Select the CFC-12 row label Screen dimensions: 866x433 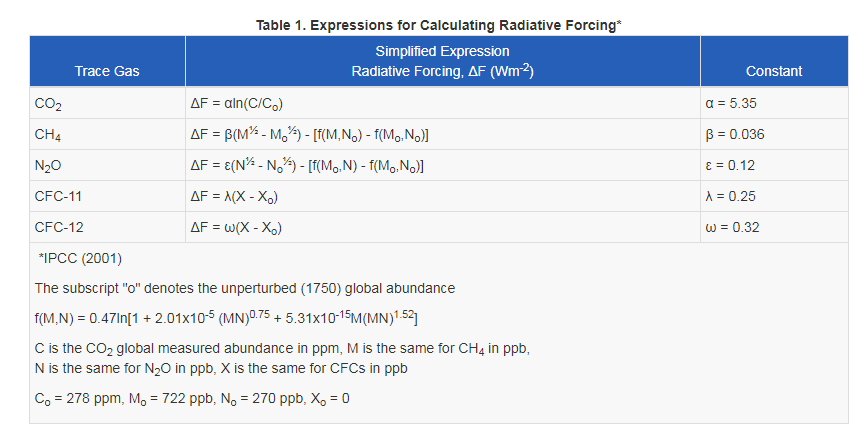point(59,227)
